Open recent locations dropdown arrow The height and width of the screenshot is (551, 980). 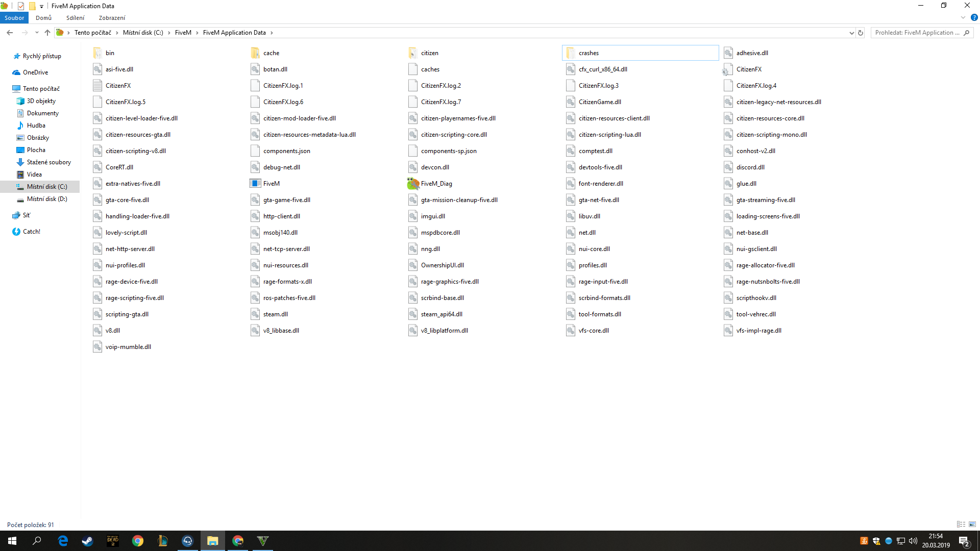37,33
